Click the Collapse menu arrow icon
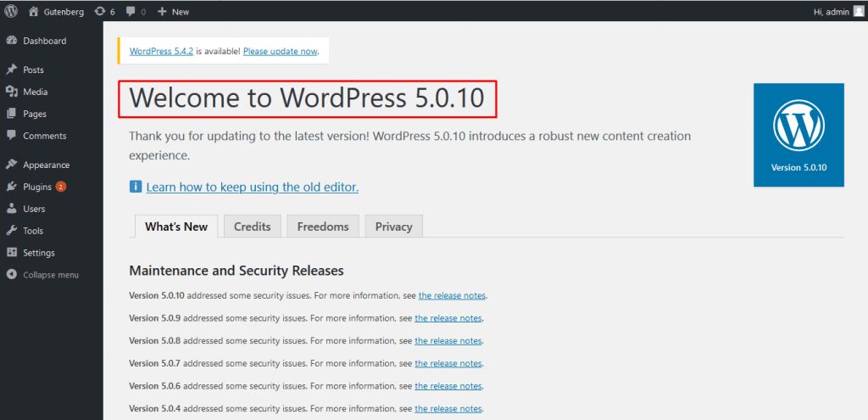This screenshot has width=868, height=420. pyautogui.click(x=12, y=275)
